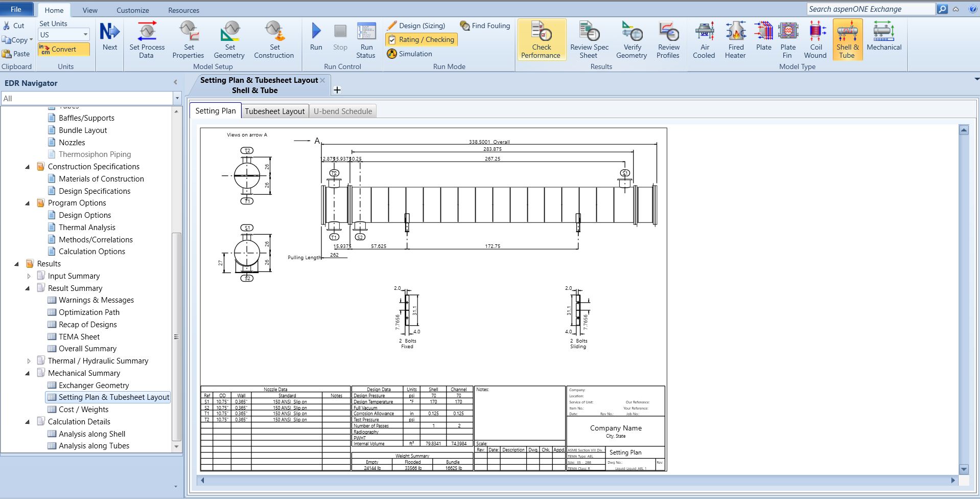Click the Stop button icon

(x=340, y=31)
